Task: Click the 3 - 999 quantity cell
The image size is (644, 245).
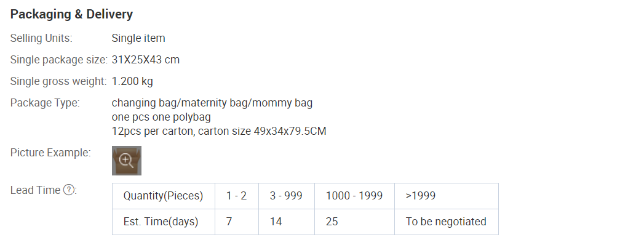Action: coord(286,196)
